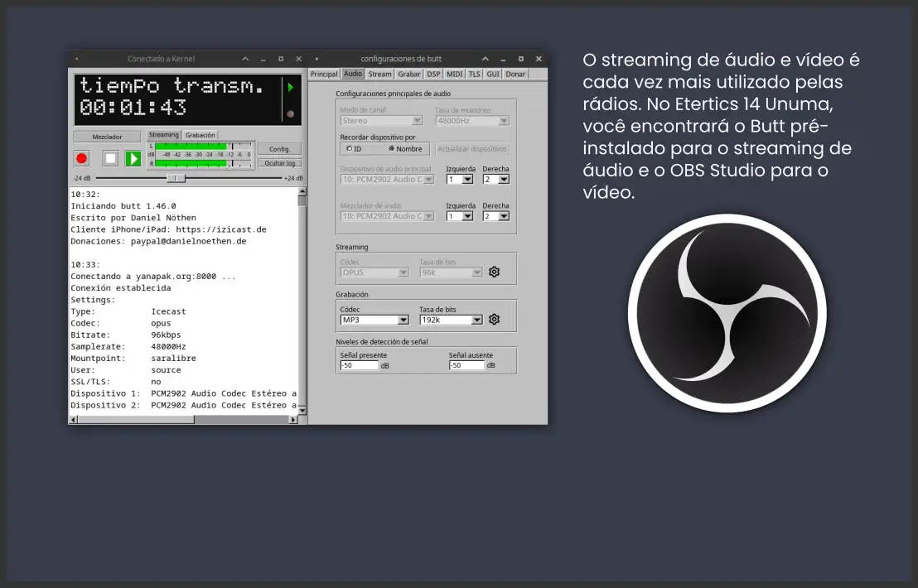Click the gain slider handle
918x588 pixels.
coord(176,178)
